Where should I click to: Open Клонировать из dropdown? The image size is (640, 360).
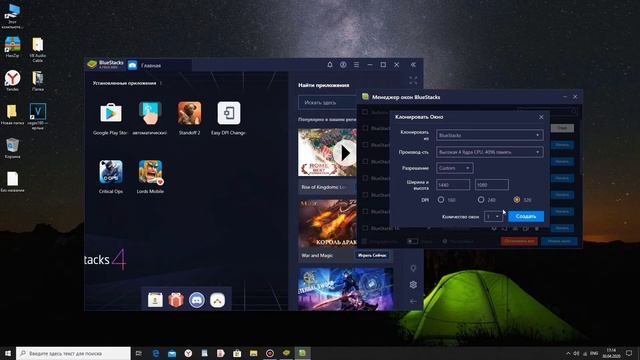pyautogui.click(x=489, y=135)
